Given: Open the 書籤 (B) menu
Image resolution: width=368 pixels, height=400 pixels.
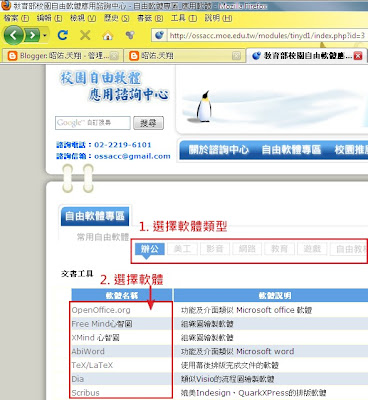Looking at the screenshot, I should pyautogui.click(x=150, y=18).
